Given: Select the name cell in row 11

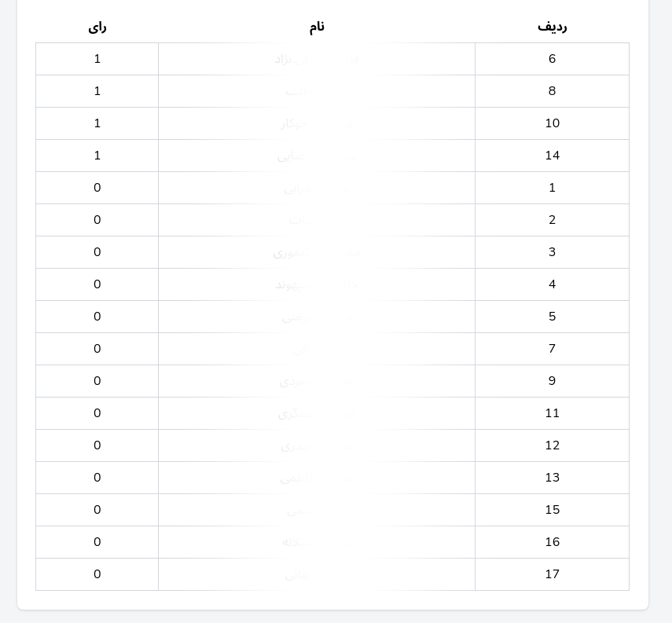Looking at the screenshot, I should point(317,413).
